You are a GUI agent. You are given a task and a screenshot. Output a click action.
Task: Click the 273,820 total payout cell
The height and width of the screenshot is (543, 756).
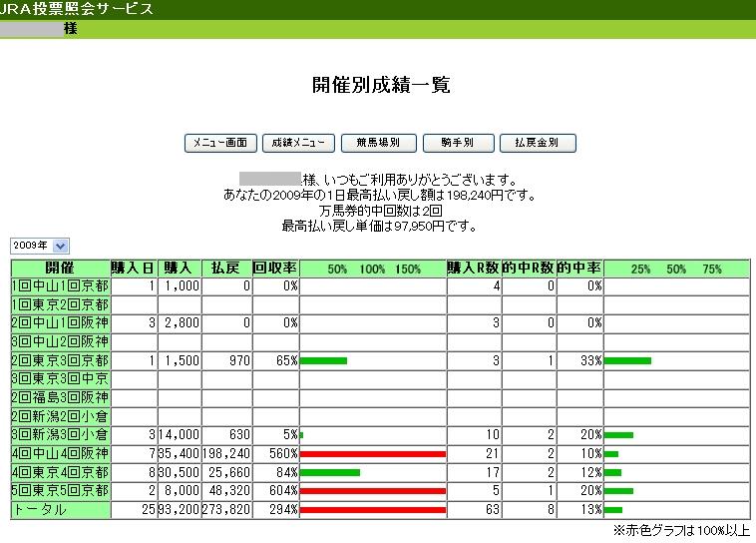click(x=226, y=510)
